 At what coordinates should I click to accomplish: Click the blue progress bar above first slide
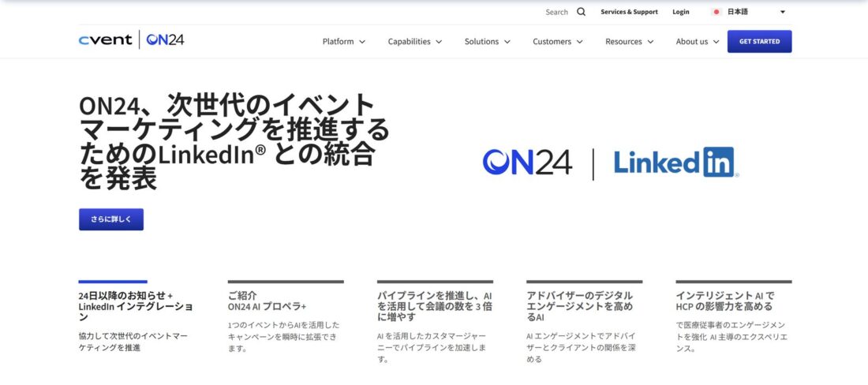pos(113,282)
